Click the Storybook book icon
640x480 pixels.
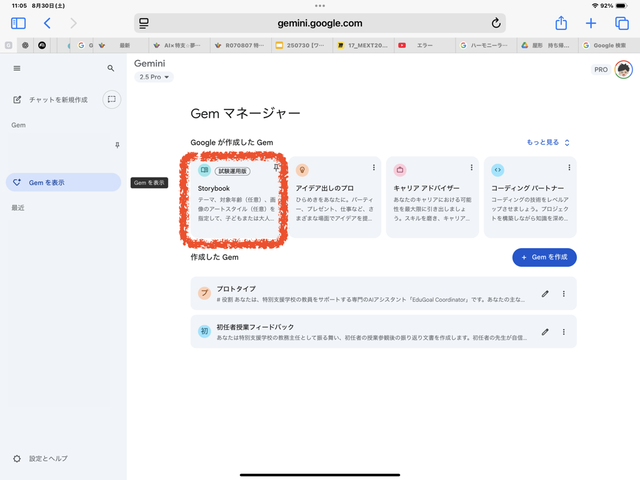pos(204,170)
